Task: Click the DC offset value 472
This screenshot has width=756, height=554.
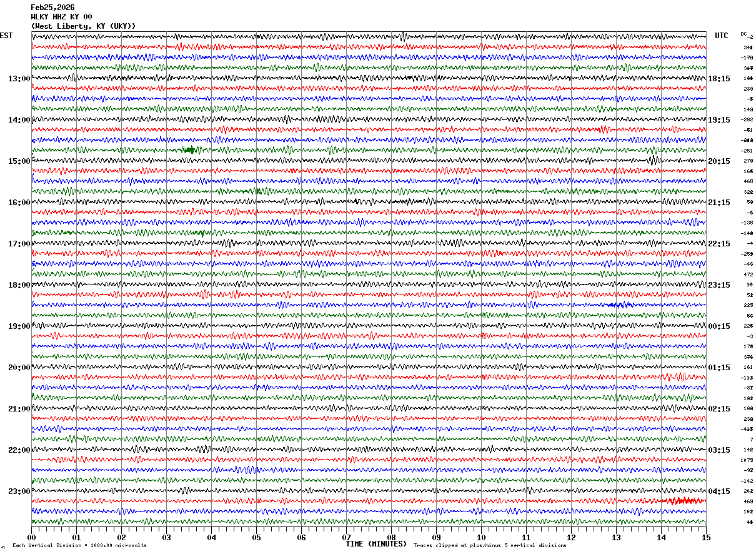Action: pyautogui.click(x=749, y=274)
